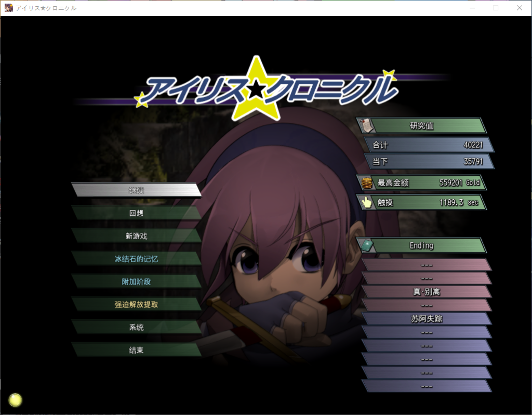Click the Ending header bar
This screenshot has height=415, width=532.
421,245
